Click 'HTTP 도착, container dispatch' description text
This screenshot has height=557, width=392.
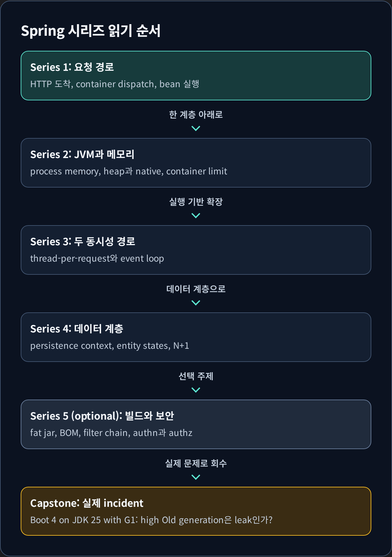pyautogui.click(x=93, y=84)
